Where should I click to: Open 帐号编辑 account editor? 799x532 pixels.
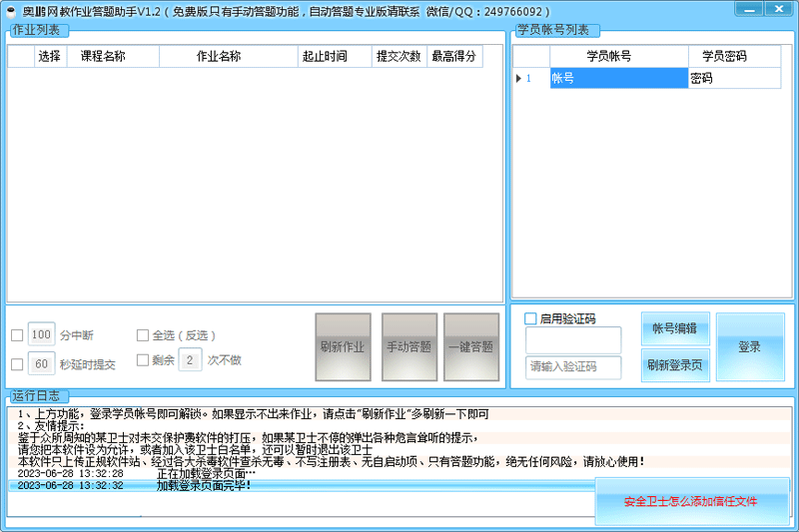675,328
